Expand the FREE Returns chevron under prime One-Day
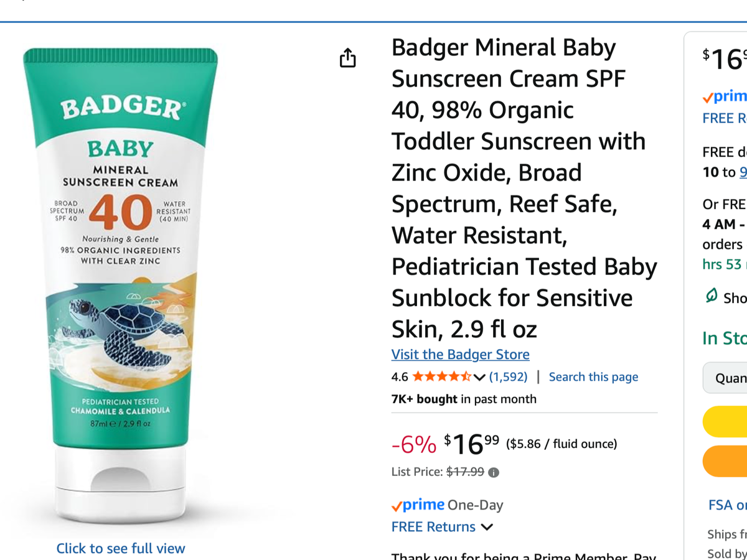This screenshot has height=560, width=747. 487,527
